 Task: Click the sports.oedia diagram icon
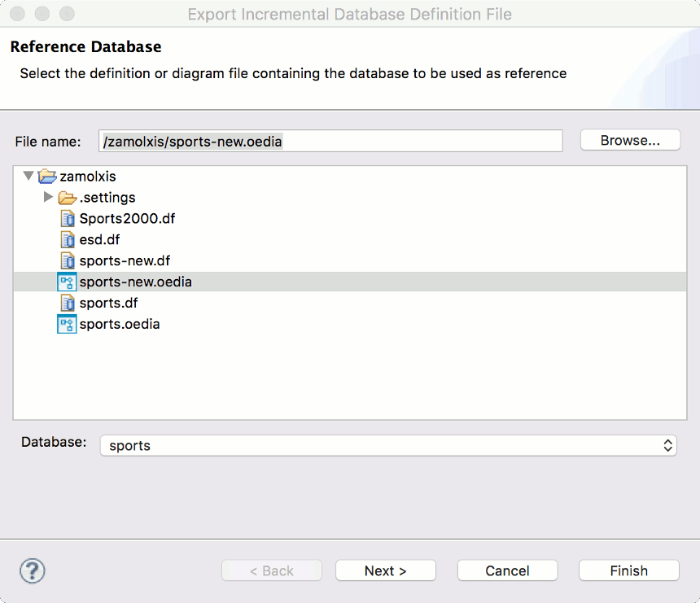(x=67, y=325)
